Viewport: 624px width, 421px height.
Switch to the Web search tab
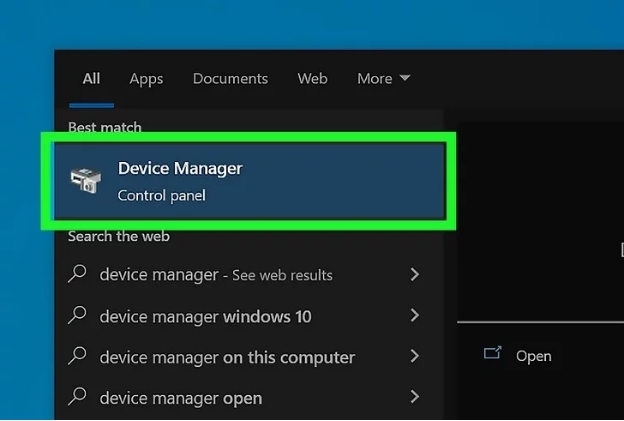pos(312,78)
